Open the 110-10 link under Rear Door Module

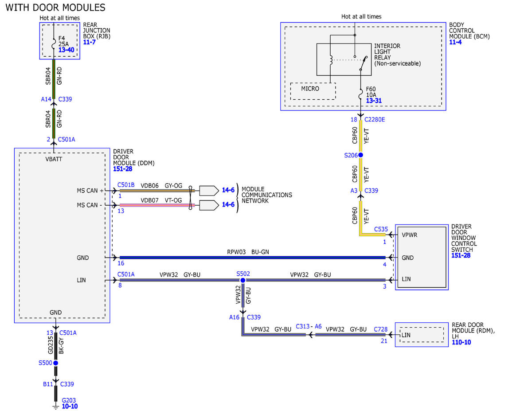click(x=462, y=342)
